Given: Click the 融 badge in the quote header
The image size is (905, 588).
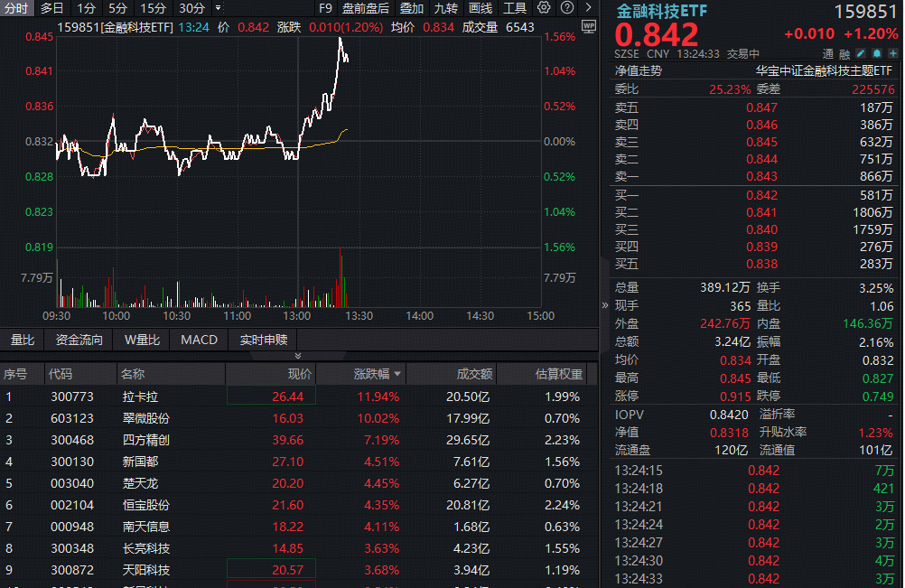Looking at the screenshot, I should pyautogui.click(x=844, y=53).
